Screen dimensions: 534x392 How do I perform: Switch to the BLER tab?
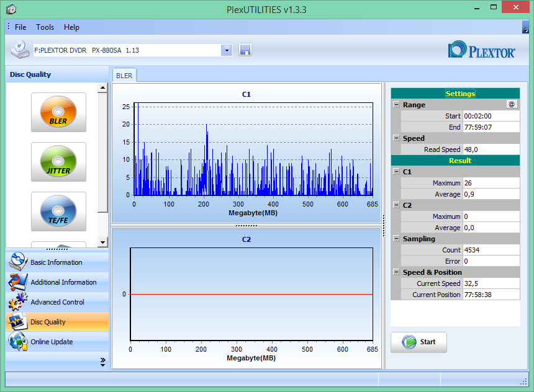coord(124,76)
